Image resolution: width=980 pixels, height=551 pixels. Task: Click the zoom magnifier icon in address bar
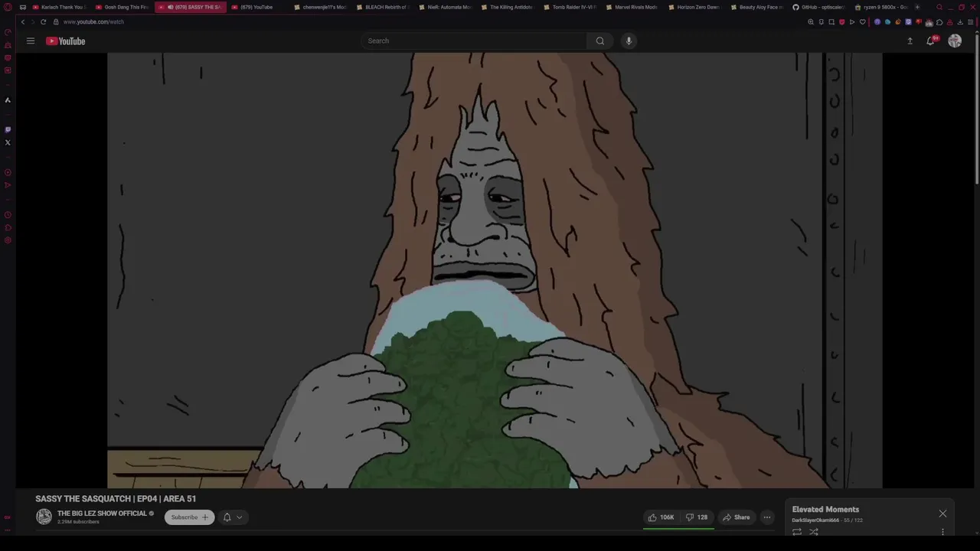tap(811, 21)
